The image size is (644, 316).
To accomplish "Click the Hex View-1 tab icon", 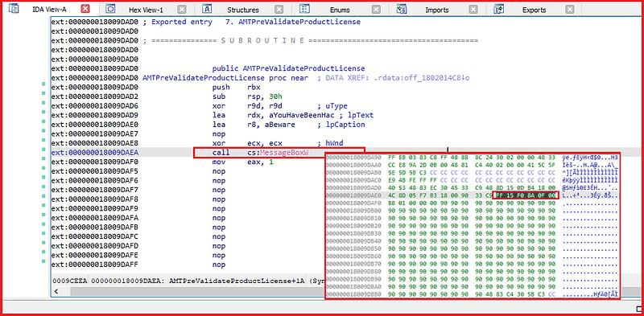I will (x=110, y=9).
